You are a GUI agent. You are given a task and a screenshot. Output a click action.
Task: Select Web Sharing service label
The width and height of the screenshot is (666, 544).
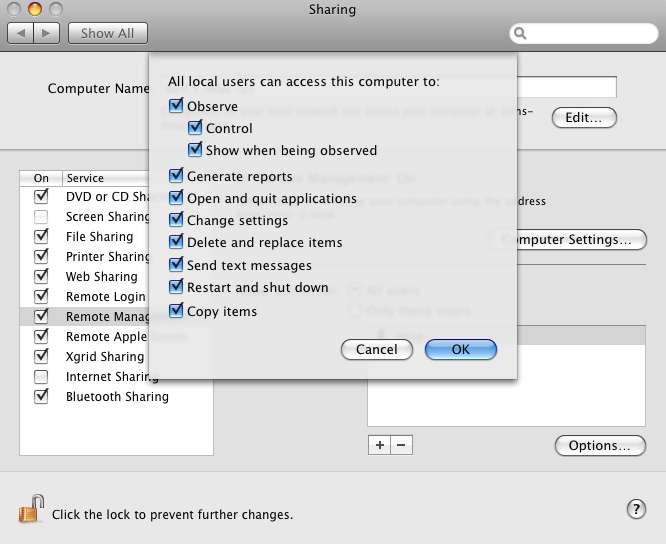point(102,276)
